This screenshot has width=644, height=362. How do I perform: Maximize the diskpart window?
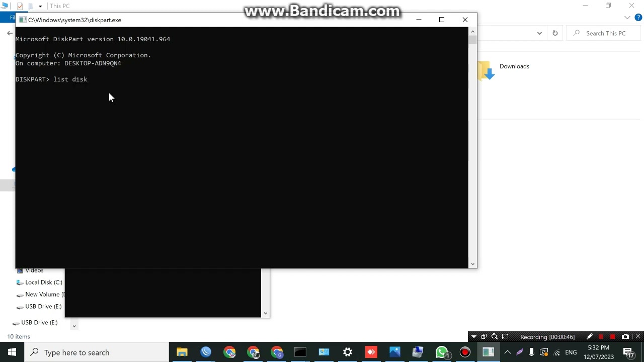click(x=442, y=20)
